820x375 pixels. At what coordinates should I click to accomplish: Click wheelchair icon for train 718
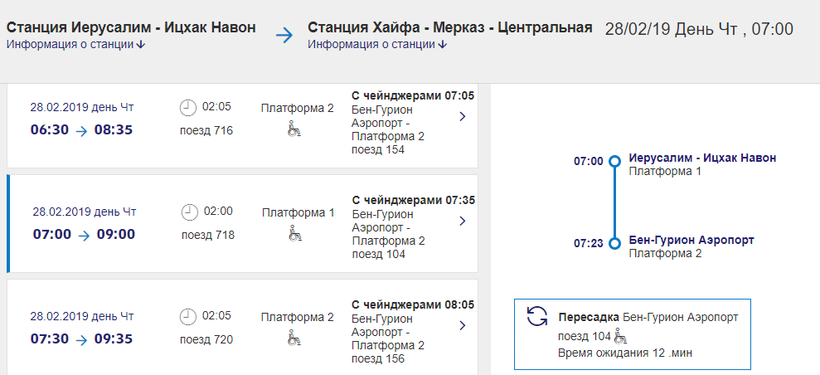point(295,234)
